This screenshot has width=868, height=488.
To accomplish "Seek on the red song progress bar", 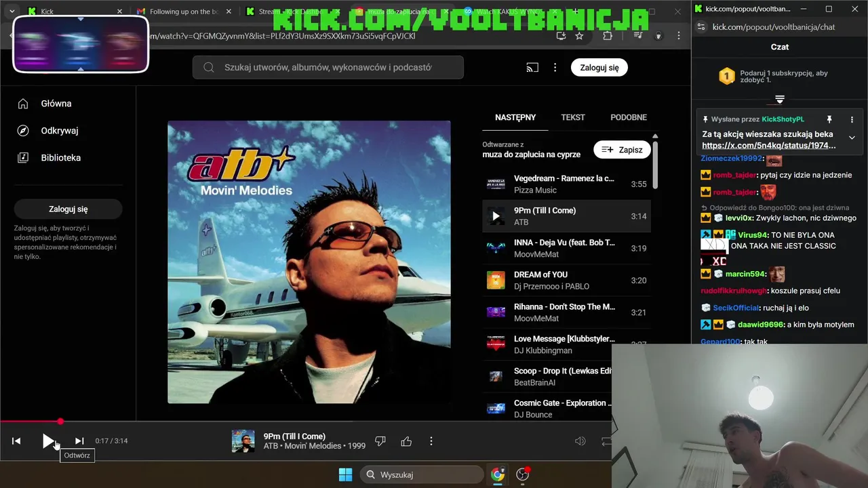I will pos(305,422).
